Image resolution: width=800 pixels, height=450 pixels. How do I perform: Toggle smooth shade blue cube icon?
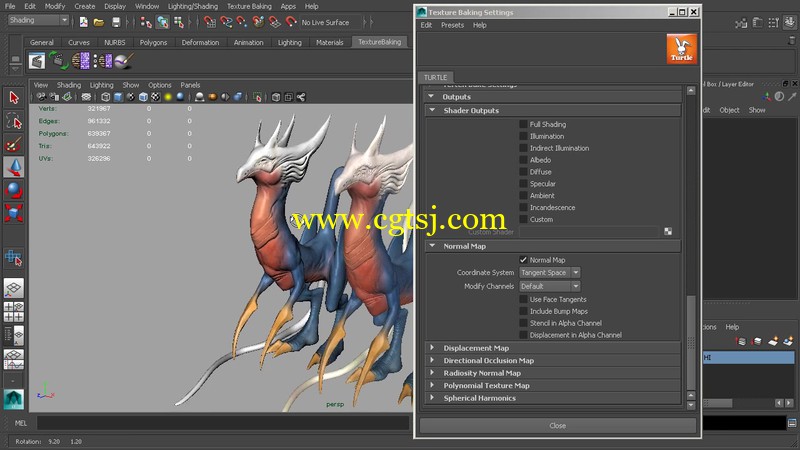pyautogui.click(x=118, y=97)
